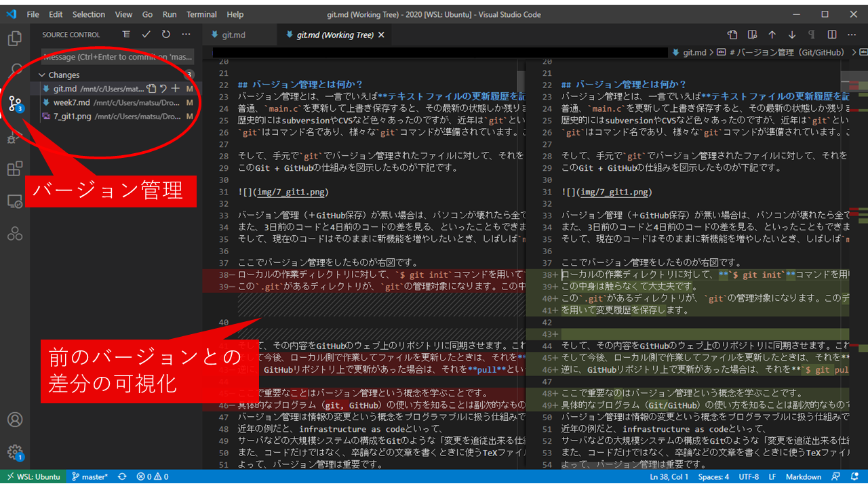Go to next change with down arrow
The image size is (868, 488).
click(792, 35)
